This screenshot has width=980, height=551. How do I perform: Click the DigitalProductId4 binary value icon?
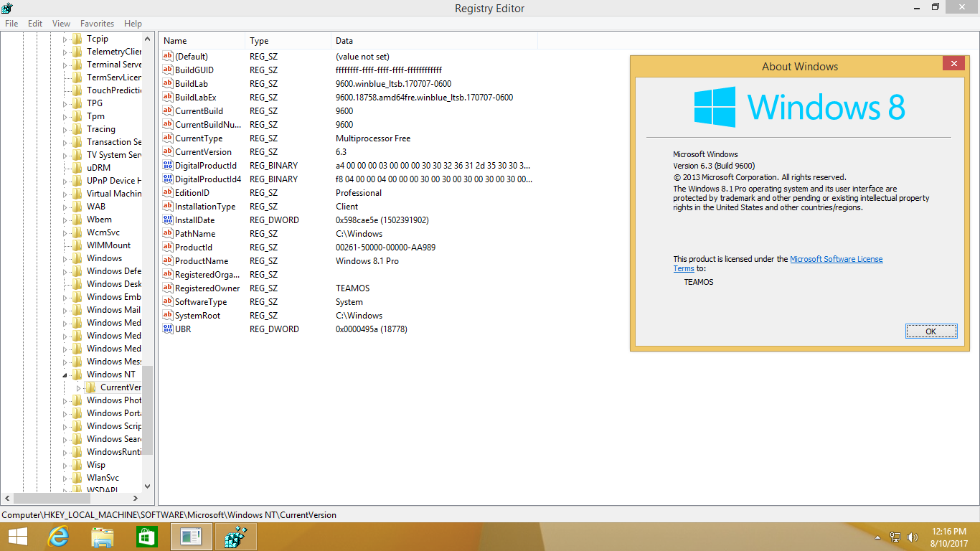point(169,179)
